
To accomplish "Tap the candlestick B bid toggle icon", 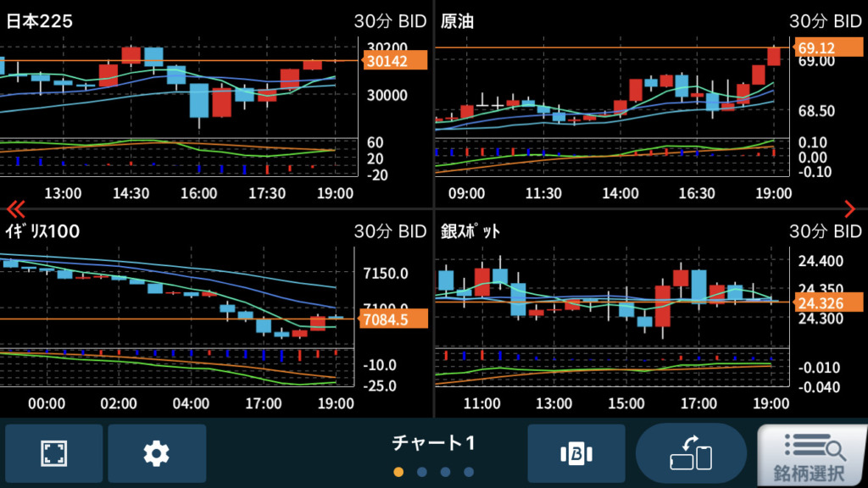I will click(576, 454).
